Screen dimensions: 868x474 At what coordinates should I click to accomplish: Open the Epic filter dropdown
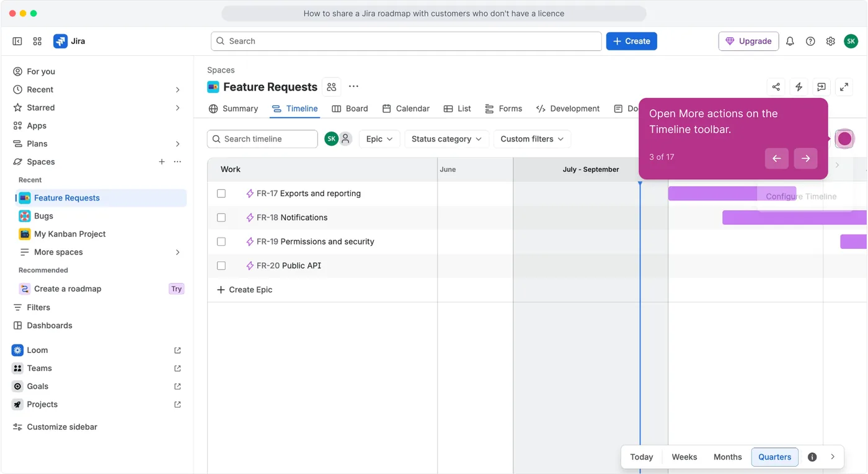(x=379, y=139)
